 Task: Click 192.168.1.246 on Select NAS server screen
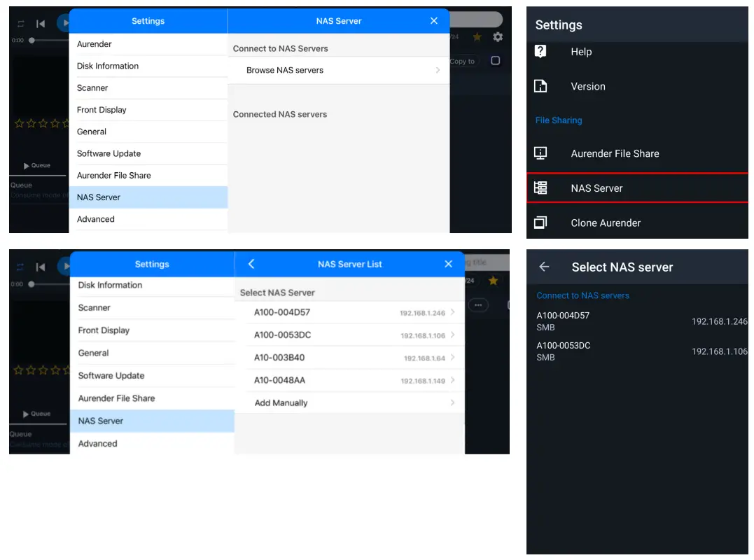pyautogui.click(x=720, y=321)
